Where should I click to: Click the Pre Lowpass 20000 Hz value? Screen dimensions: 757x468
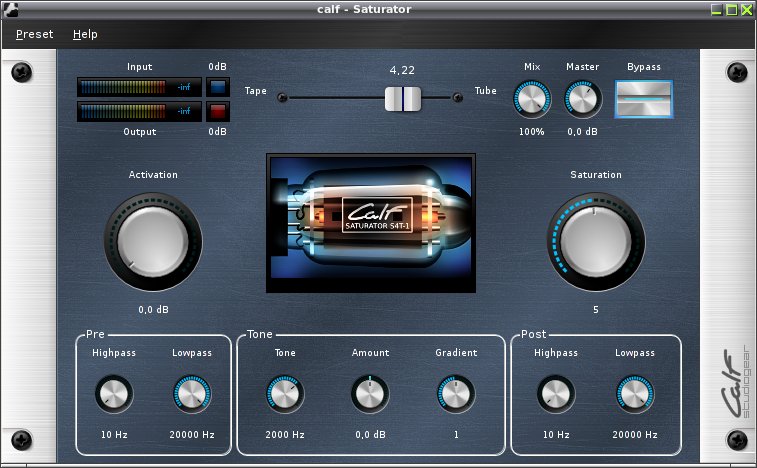coord(192,435)
